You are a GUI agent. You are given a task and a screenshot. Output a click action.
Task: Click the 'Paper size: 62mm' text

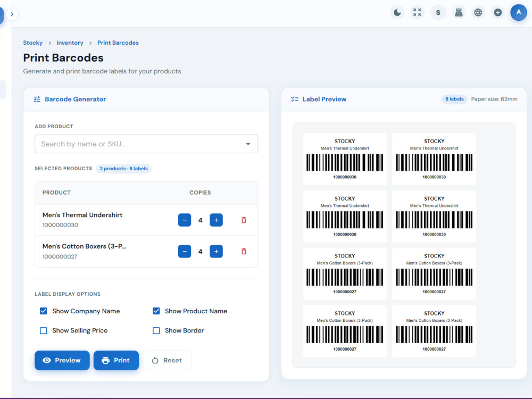coord(494,99)
